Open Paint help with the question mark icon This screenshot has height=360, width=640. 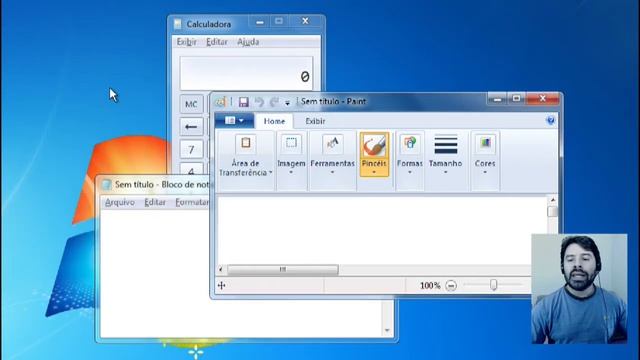click(550, 120)
